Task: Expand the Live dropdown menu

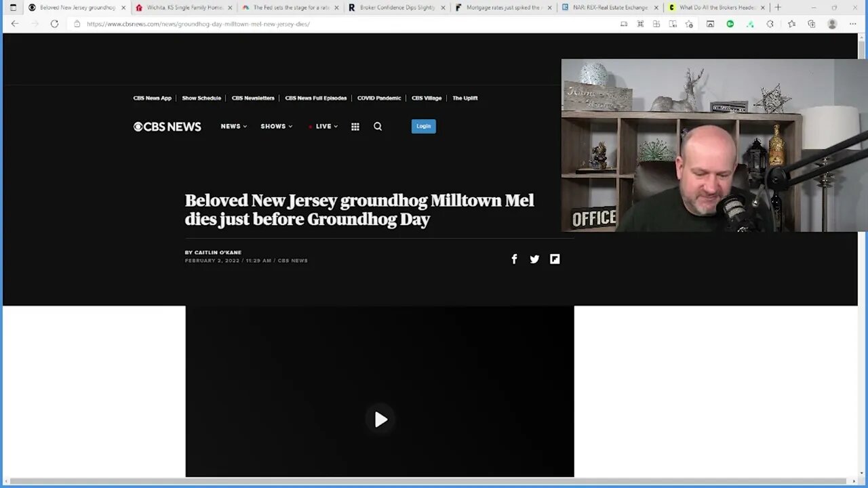Action: [323, 127]
